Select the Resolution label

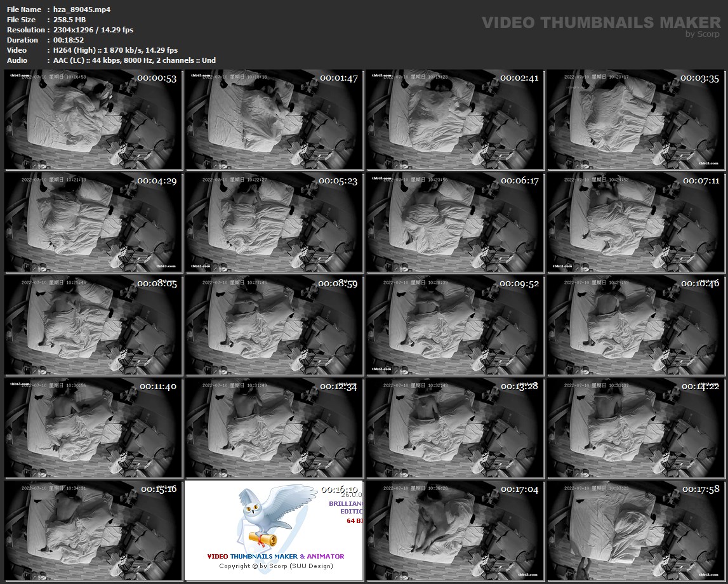(25, 30)
